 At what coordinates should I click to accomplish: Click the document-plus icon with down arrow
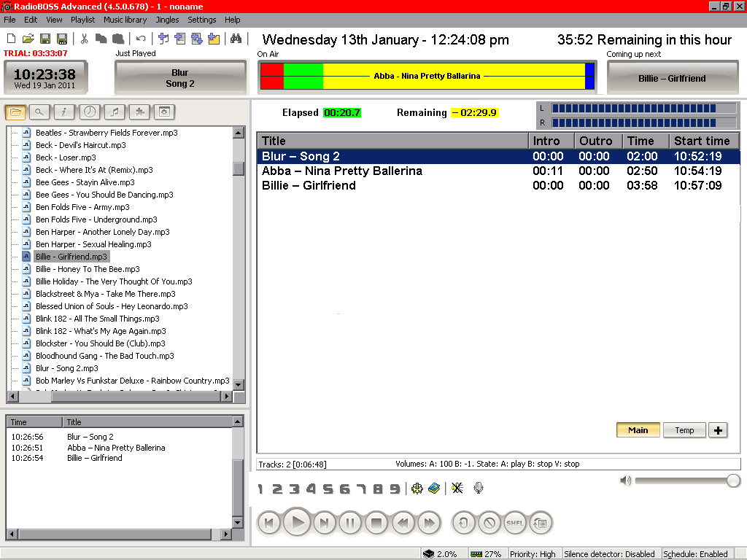pyautogui.click(x=197, y=39)
